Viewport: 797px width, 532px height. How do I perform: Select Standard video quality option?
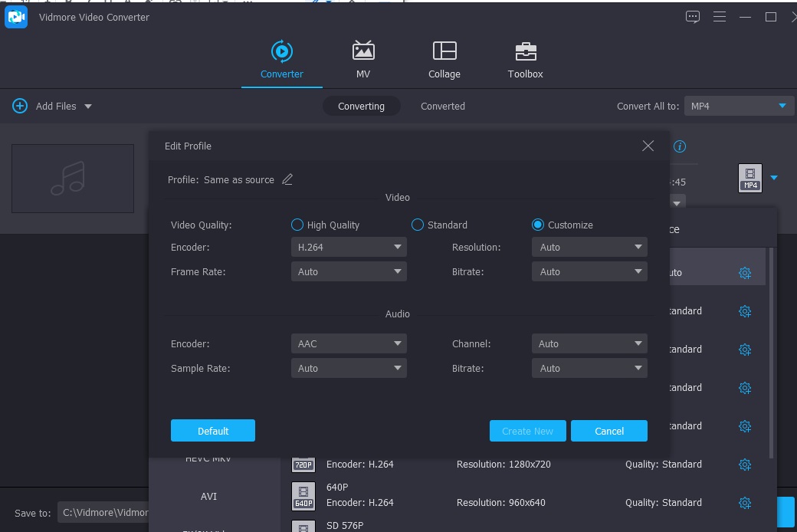(418, 225)
